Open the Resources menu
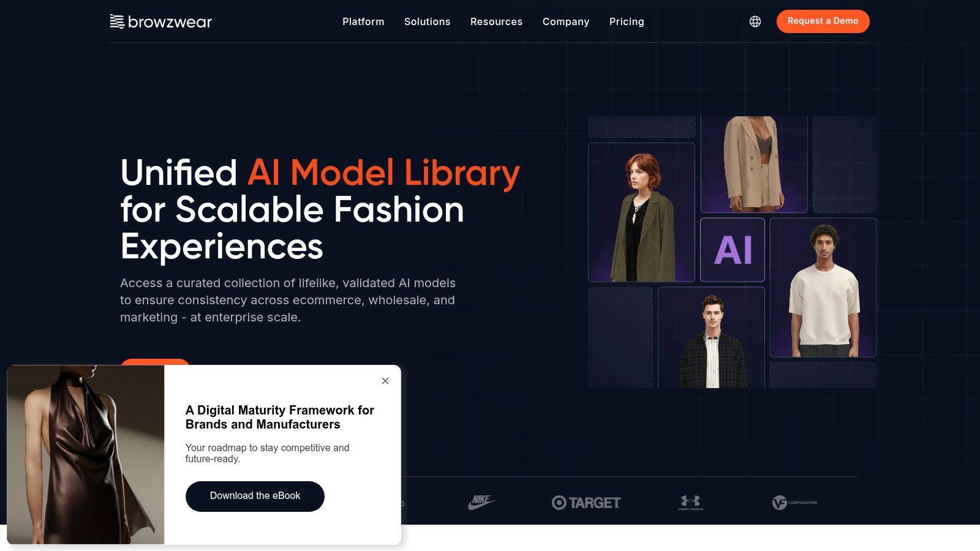This screenshot has width=980, height=551. pos(496,21)
